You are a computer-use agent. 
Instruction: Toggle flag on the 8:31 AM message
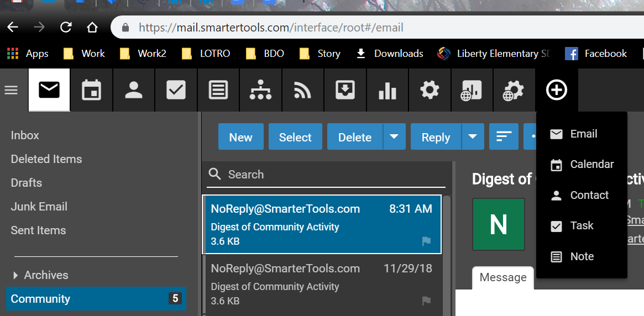(x=426, y=241)
